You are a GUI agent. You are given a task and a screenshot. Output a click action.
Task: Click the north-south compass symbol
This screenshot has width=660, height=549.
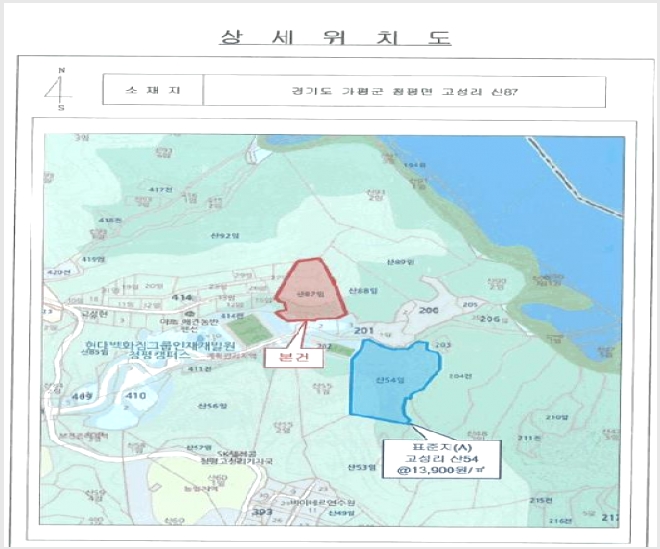click(x=59, y=89)
